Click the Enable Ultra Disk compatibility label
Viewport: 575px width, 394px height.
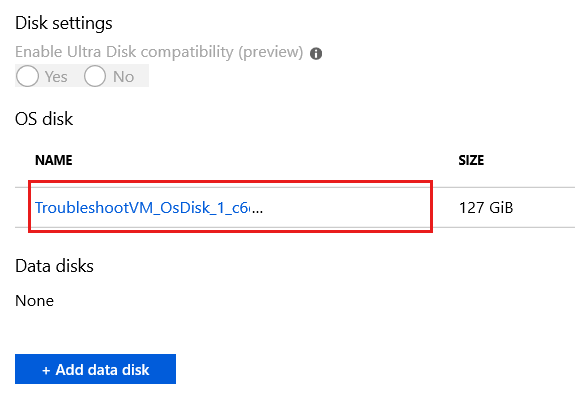pos(159,52)
